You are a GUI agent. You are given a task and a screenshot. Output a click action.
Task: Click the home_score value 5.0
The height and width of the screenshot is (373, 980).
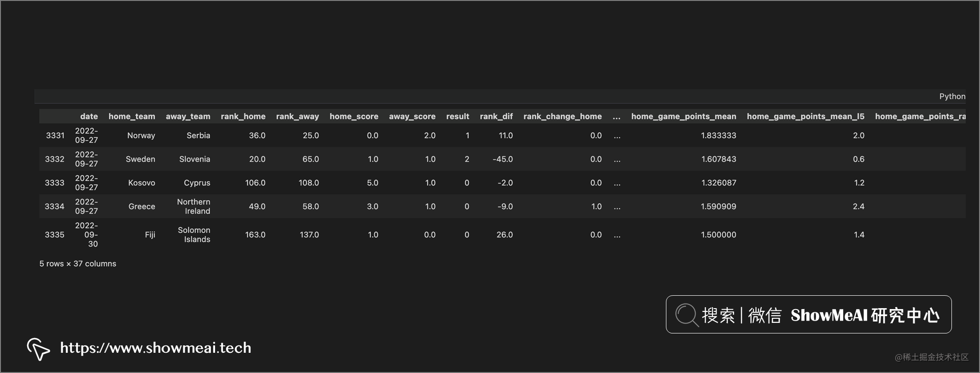click(x=373, y=183)
